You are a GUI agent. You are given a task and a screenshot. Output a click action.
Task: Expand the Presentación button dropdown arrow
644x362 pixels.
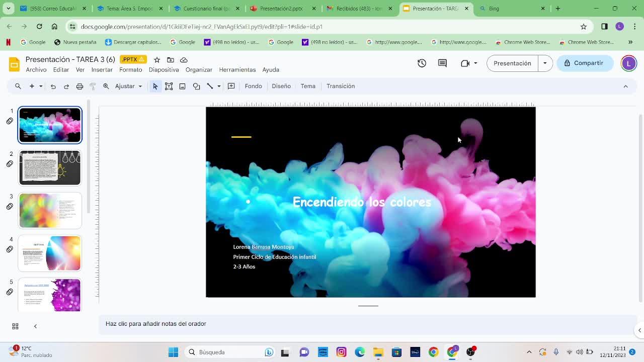coord(545,63)
